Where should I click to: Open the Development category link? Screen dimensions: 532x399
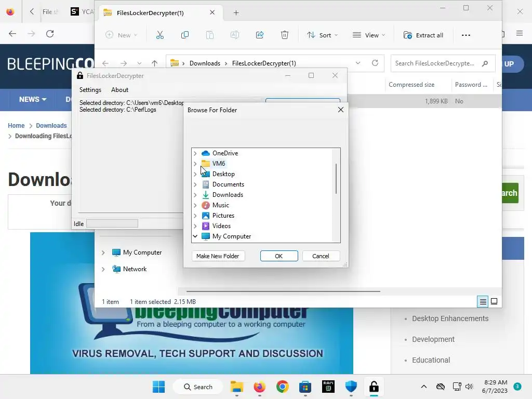pyautogui.click(x=433, y=339)
